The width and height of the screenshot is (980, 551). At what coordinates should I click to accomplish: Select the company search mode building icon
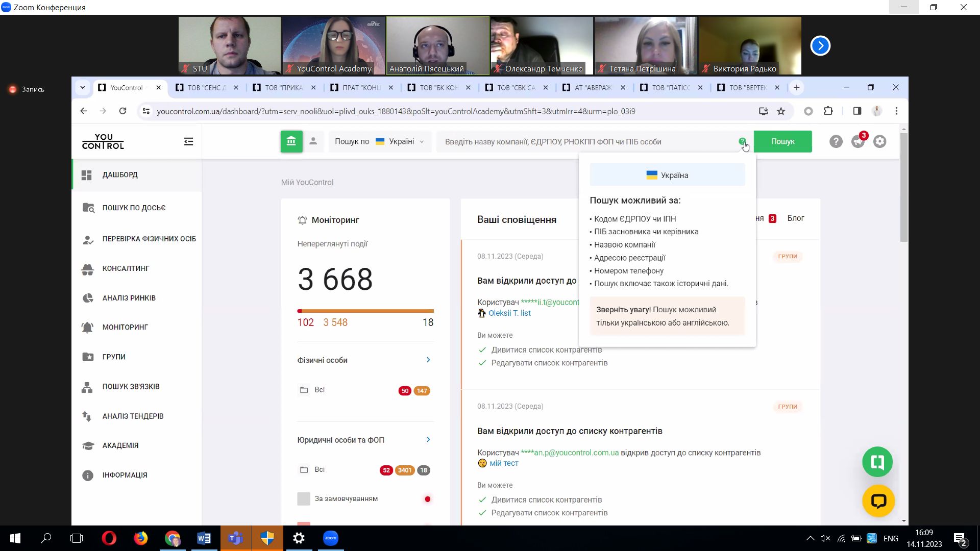[291, 141]
